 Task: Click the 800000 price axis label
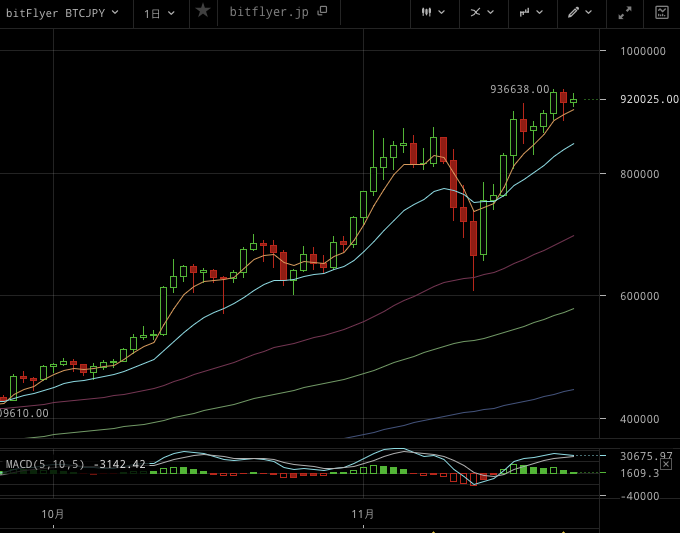click(x=640, y=174)
